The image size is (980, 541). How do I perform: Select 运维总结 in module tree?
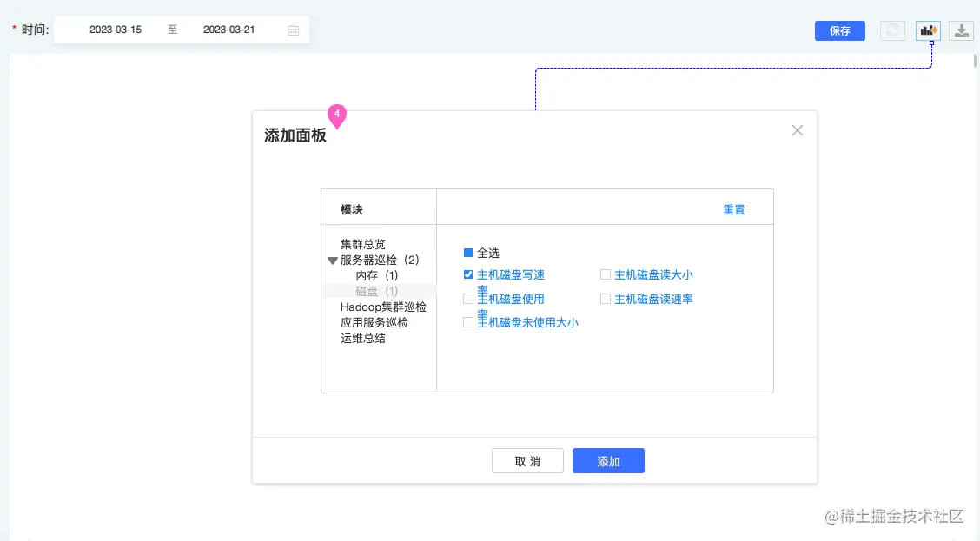tap(363, 338)
